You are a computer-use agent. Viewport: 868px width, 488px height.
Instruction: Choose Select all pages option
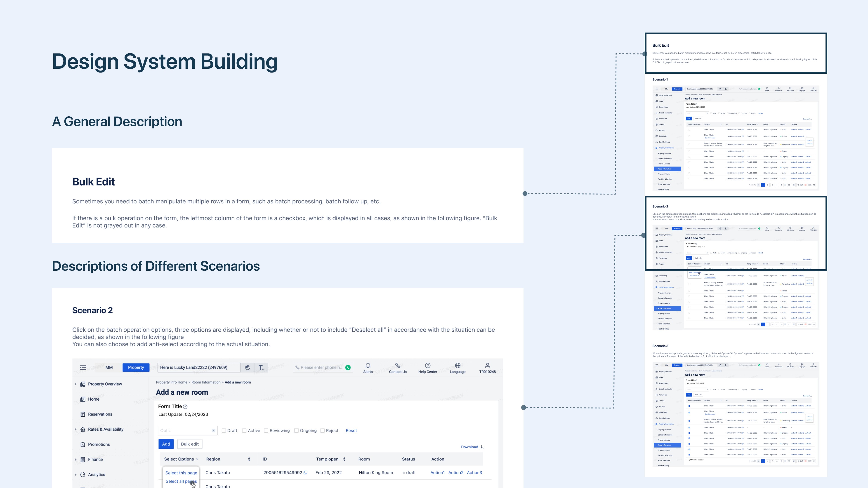(x=181, y=481)
